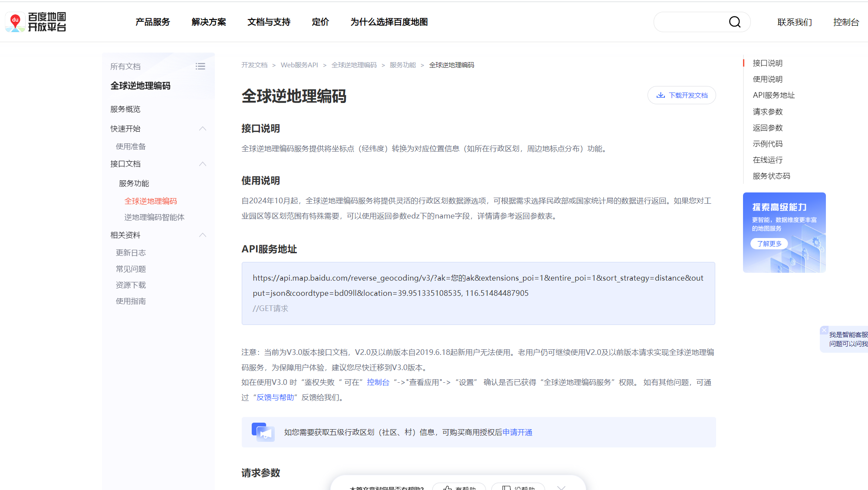
Task: Open 服务功能 breadcrumb link
Action: pyautogui.click(x=403, y=65)
